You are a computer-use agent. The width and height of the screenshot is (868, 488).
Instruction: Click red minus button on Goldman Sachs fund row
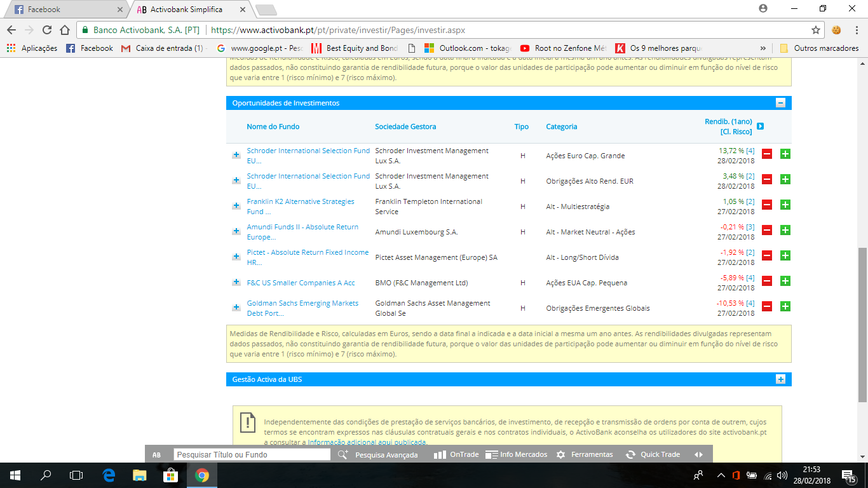[767, 306]
